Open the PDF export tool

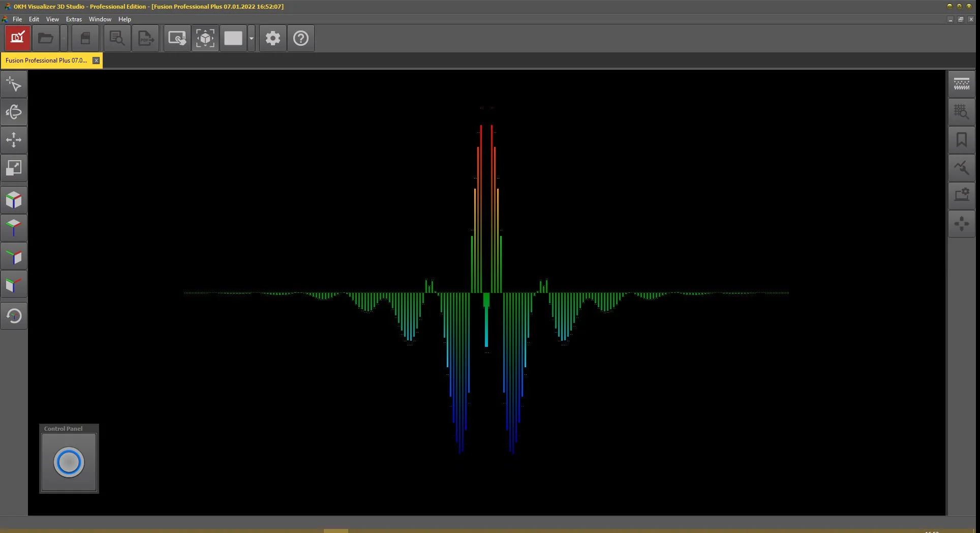tap(145, 38)
